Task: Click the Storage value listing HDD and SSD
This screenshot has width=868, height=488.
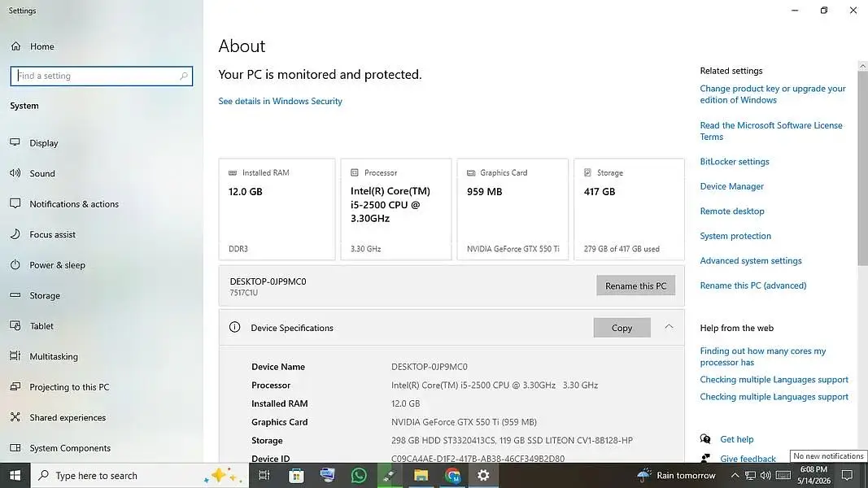Action: click(x=512, y=440)
